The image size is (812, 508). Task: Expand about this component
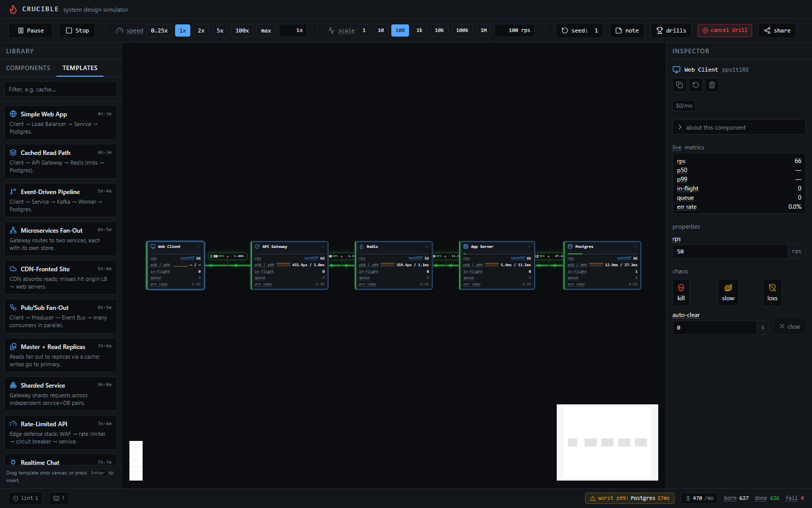(739, 127)
